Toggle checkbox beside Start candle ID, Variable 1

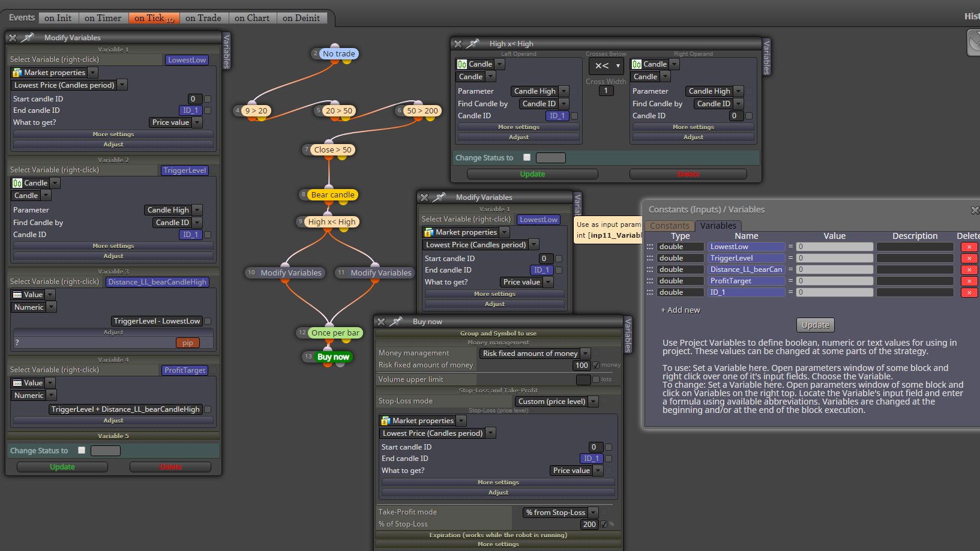tap(208, 99)
